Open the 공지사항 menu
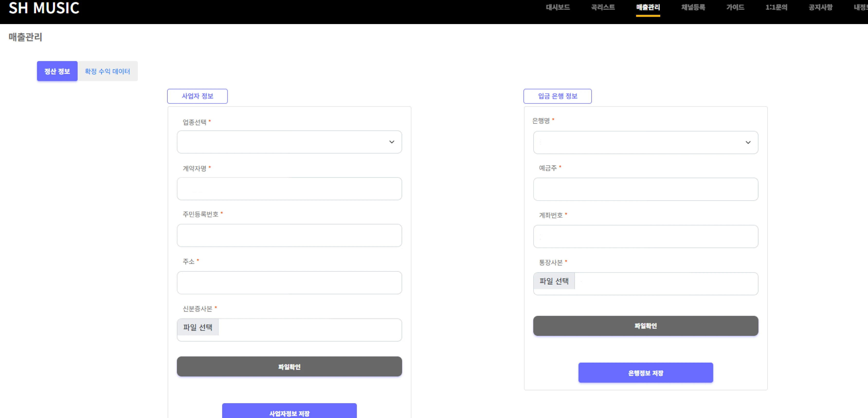This screenshot has width=868, height=418. tap(820, 7)
